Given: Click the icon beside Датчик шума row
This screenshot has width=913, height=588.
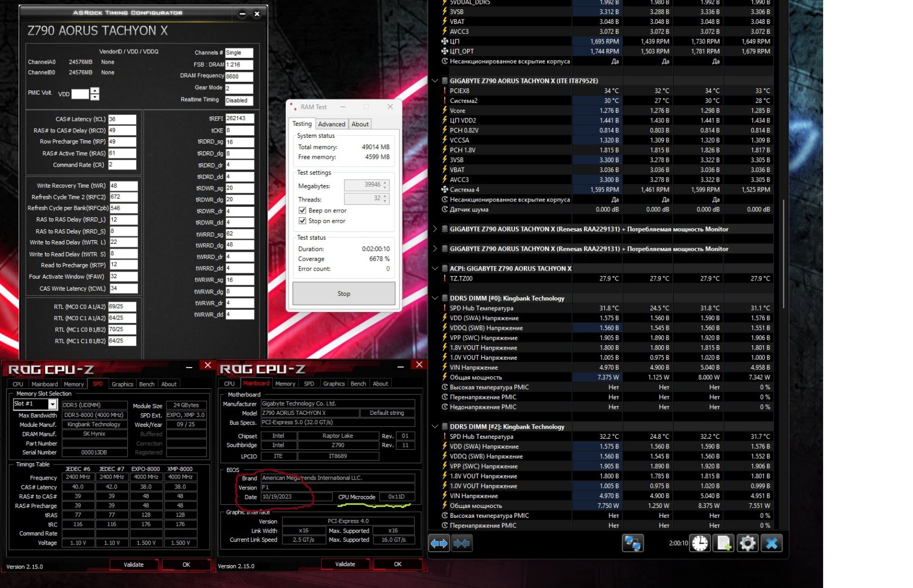Looking at the screenshot, I should (x=444, y=209).
